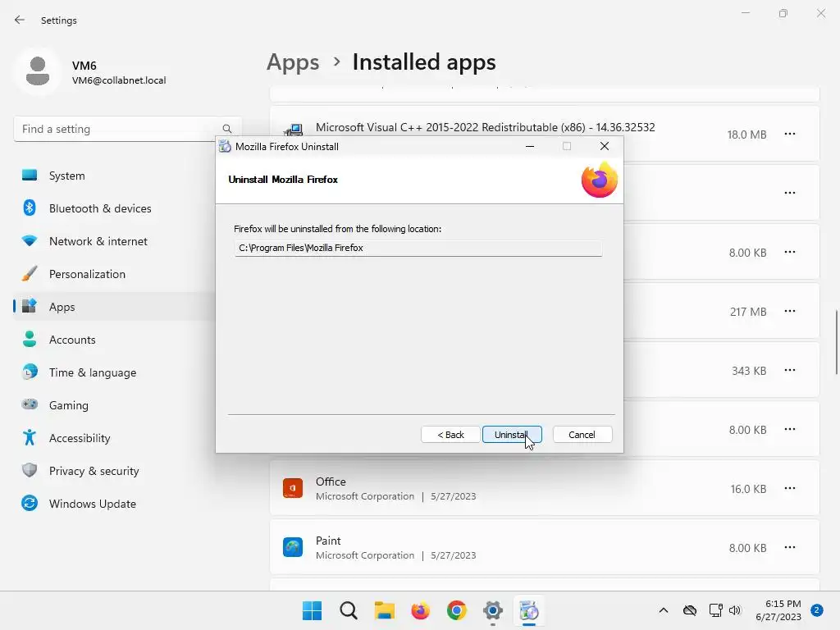The image size is (840, 630).
Task: Click the Accounts person icon in sidebar
Action: 30,339
